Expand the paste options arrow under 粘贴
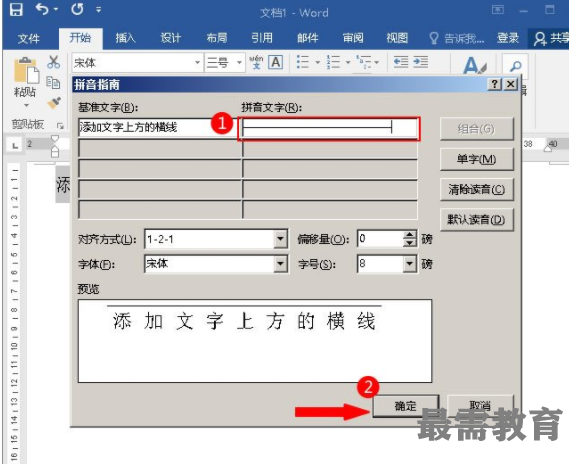Image resolution: width=569 pixels, height=464 pixels. click(x=26, y=106)
